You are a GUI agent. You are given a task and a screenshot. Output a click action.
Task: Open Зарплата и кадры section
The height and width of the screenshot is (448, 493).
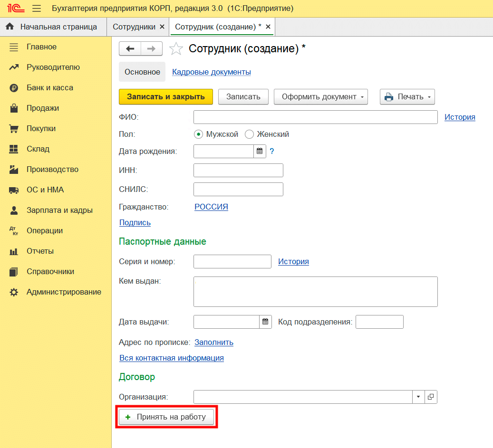59,210
